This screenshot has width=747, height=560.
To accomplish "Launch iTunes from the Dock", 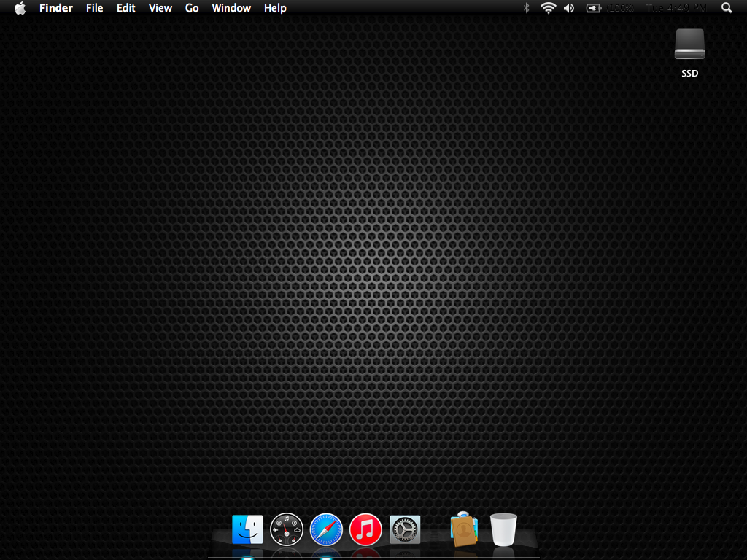I will coord(365,529).
